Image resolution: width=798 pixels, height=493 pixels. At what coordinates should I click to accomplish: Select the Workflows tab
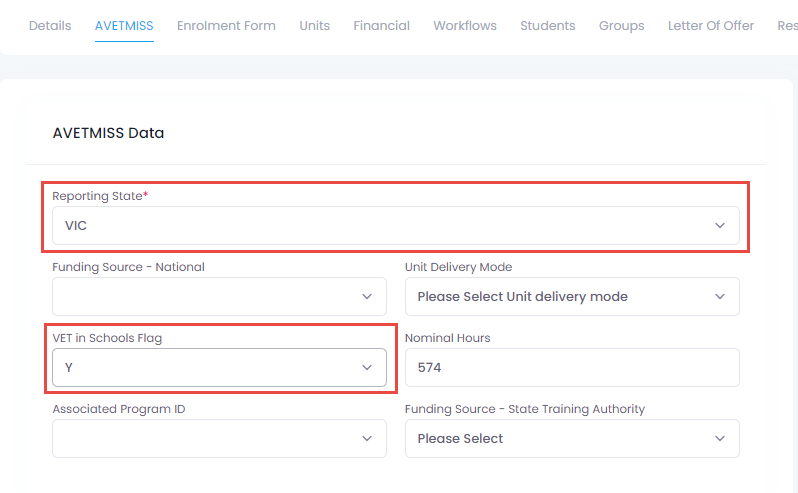465,25
